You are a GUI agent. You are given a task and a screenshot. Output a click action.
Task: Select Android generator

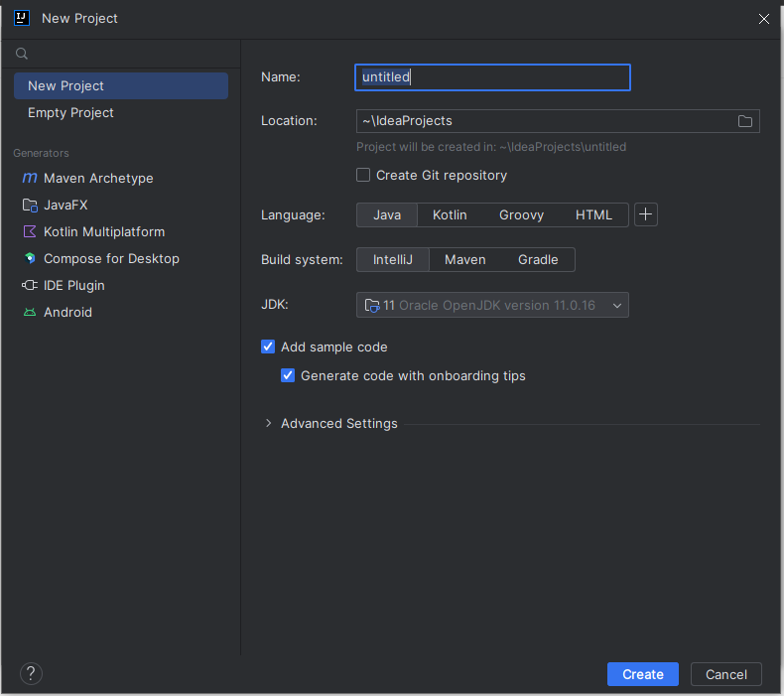pos(121,312)
